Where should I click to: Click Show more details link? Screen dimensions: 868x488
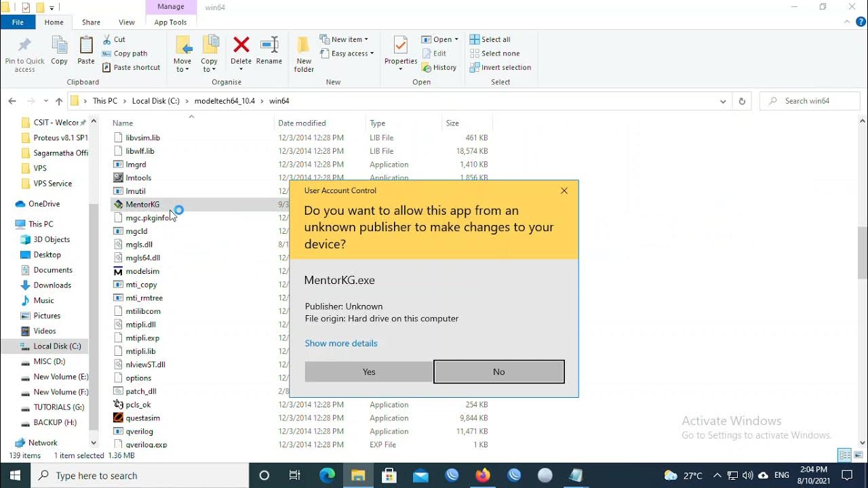click(341, 343)
